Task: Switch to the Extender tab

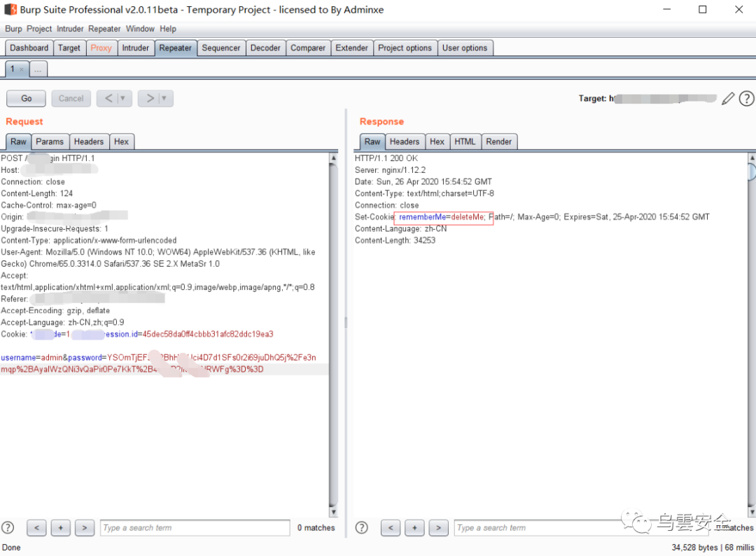Action: click(351, 48)
